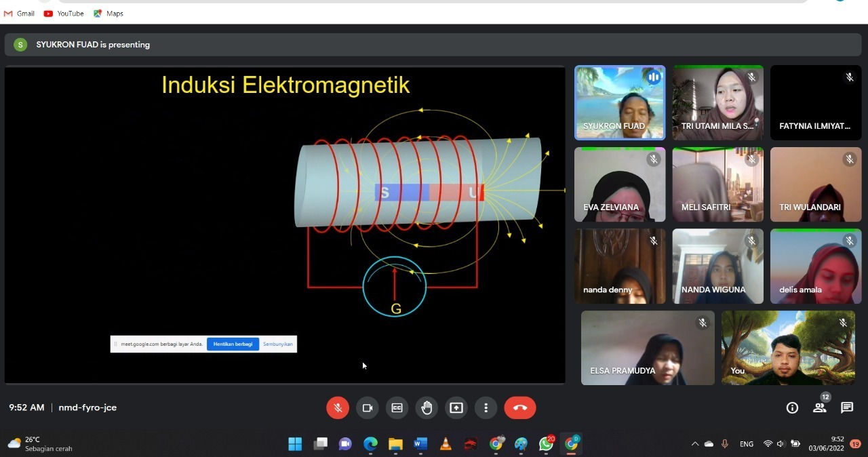Expand the hidden system tray icons
This screenshot has height=457, width=868.
[x=694, y=444]
